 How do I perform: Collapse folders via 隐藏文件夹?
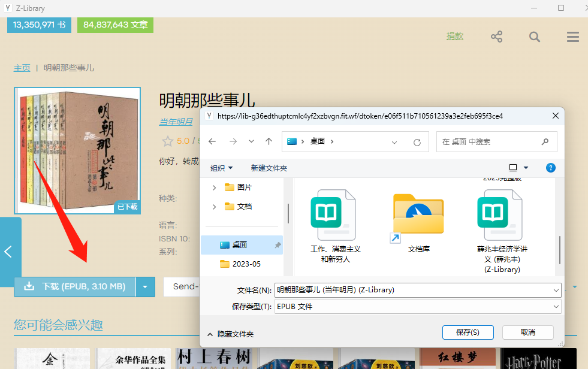(231, 334)
